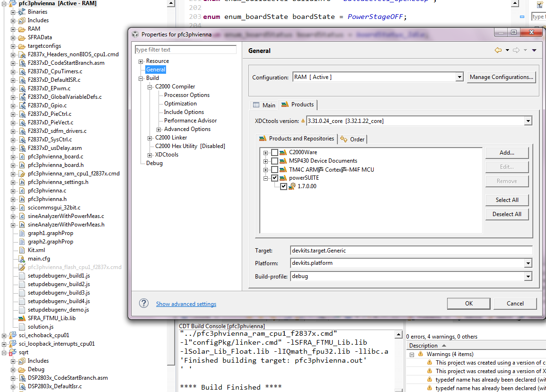Open the Platform dropdown
Image resolution: width=546 pixels, height=392 pixels.
pos(528,263)
